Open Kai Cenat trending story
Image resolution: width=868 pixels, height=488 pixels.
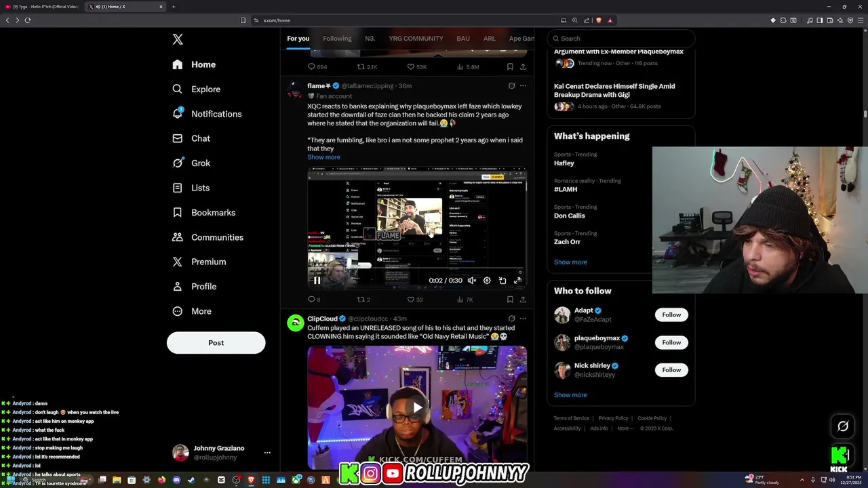[x=614, y=90]
